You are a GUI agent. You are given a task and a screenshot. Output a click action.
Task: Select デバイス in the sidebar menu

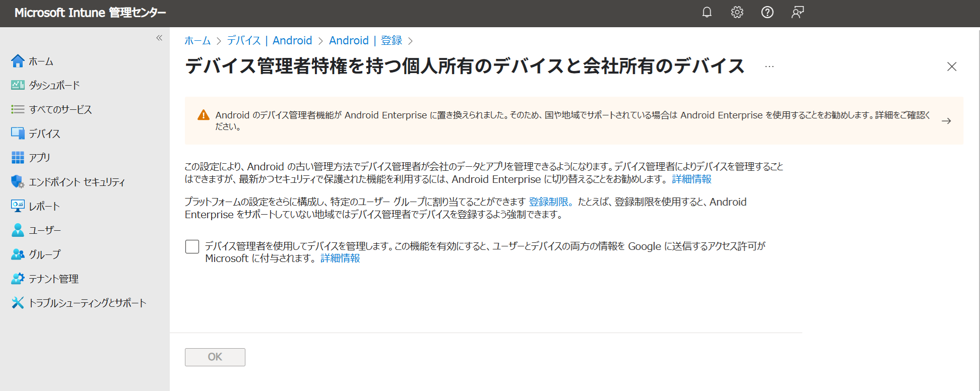pos(44,134)
